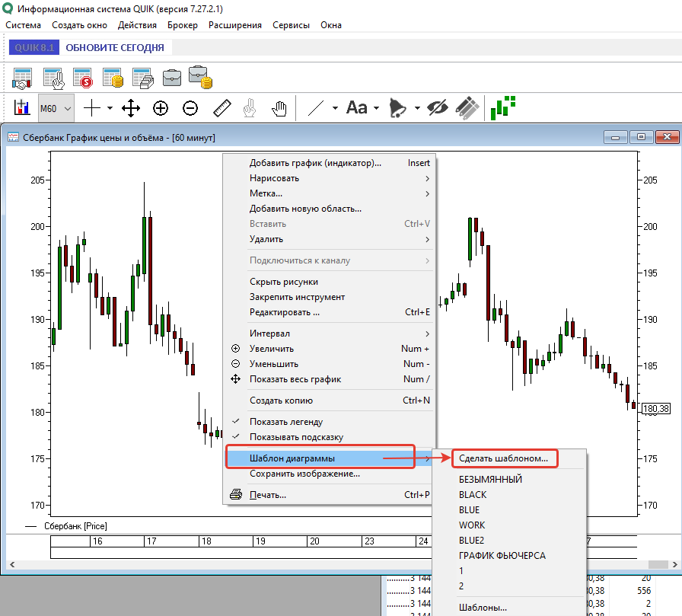
Task: Activate the hand pan tool
Action: 279,108
